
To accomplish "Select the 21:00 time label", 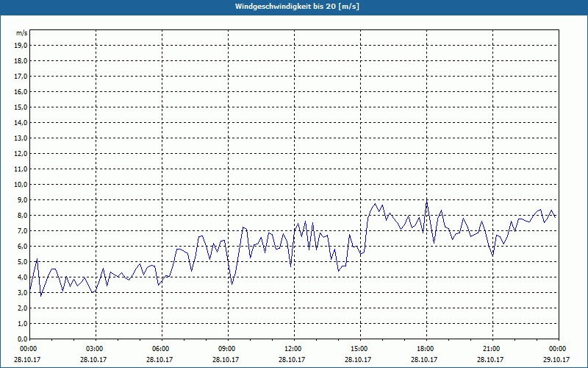I will [491, 349].
